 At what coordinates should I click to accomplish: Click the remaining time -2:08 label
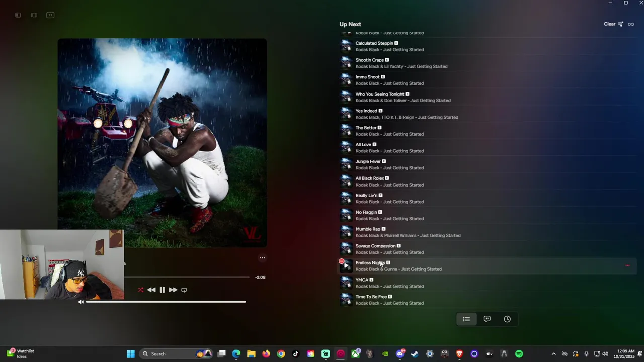[x=260, y=277]
